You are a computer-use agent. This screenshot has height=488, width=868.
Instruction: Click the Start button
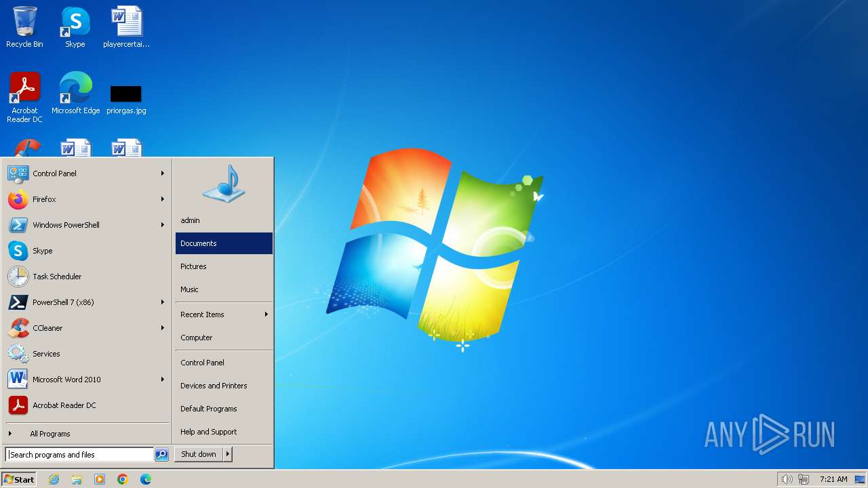pyautogui.click(x=19, y=479)
